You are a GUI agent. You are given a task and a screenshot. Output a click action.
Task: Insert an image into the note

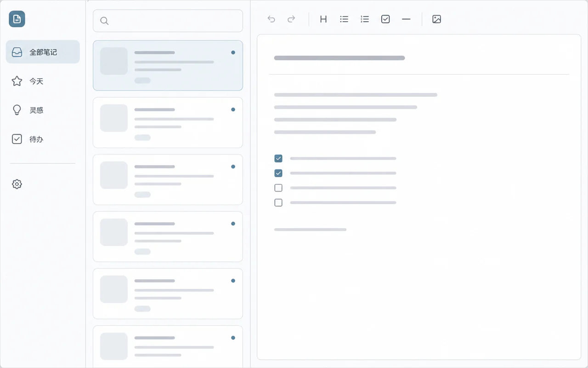coord(437,19)
